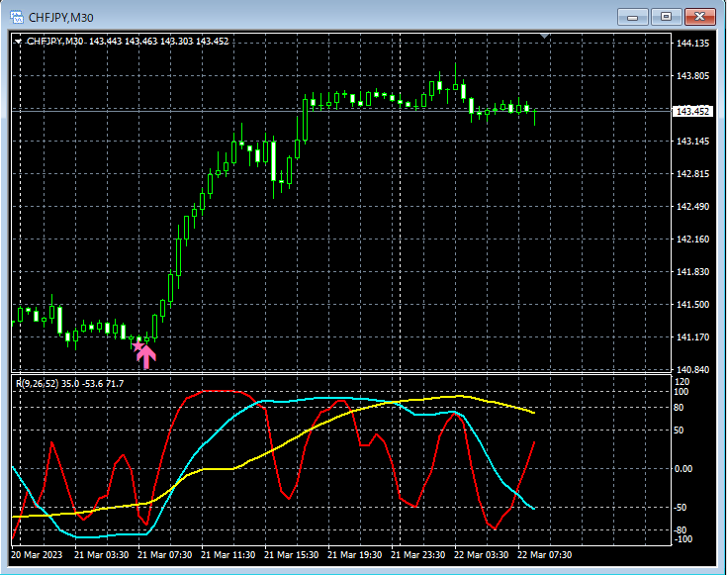The height and width of the screenshot is (575, 728).
Task: Maximize the CHFJPY,M30 chart window
Action: point(666,17)
